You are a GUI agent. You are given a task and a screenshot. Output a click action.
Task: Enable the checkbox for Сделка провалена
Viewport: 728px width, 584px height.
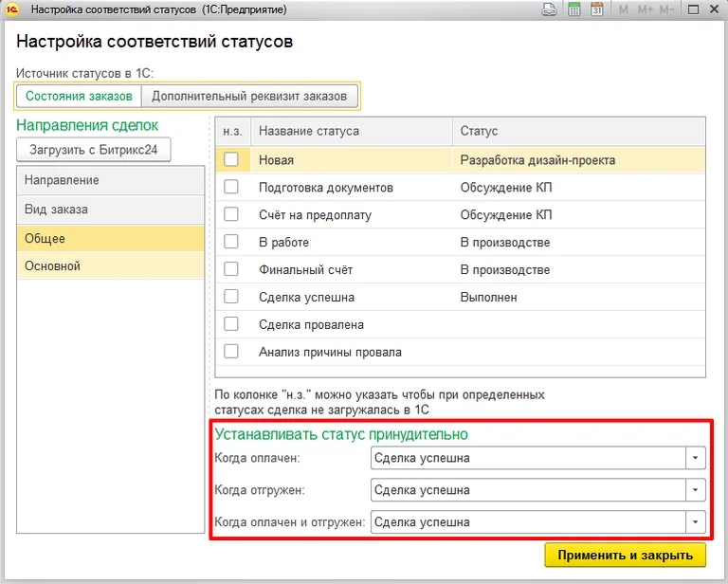point(231,325)
